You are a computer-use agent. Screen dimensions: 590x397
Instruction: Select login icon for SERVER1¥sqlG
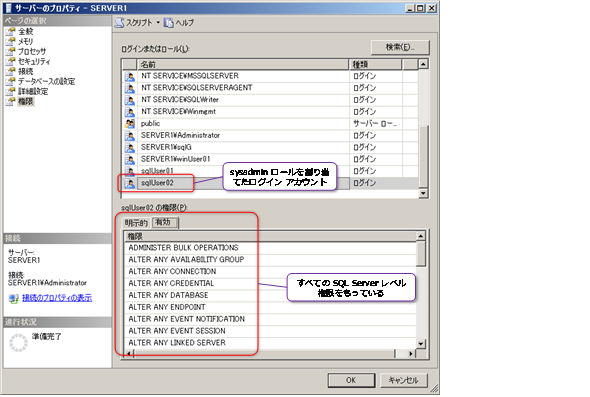pyautogui.click(x=130, y=148)
